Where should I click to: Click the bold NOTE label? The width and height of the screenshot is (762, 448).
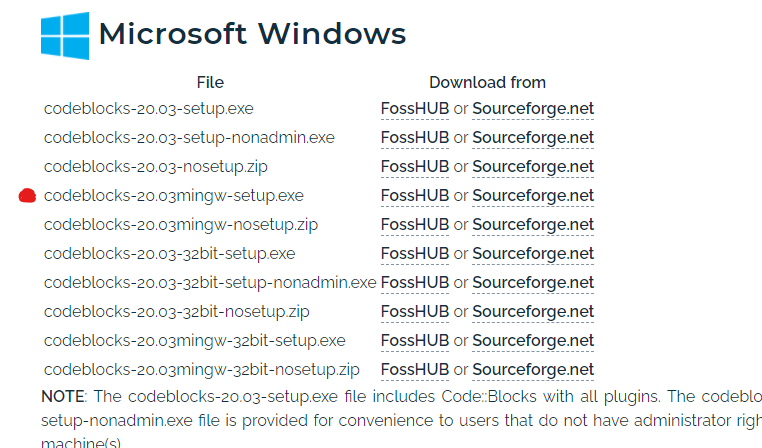point(63,396)
